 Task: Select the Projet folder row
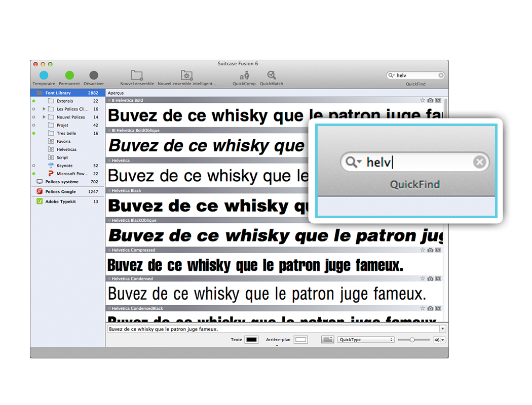click(x=68, y=126)
